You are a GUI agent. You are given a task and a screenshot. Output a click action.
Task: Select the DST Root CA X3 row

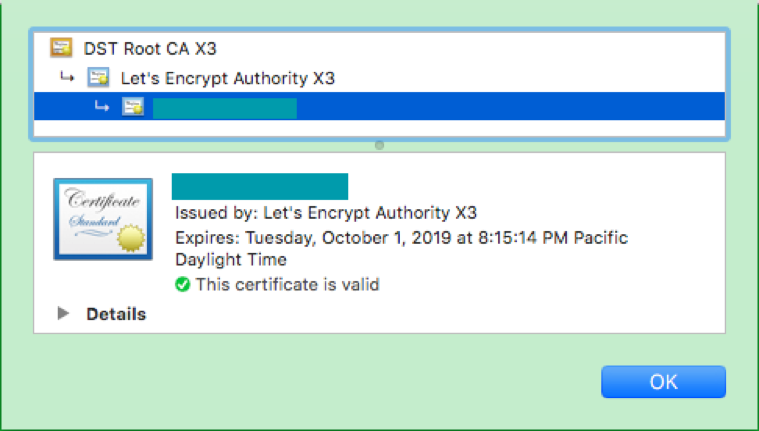379,48
